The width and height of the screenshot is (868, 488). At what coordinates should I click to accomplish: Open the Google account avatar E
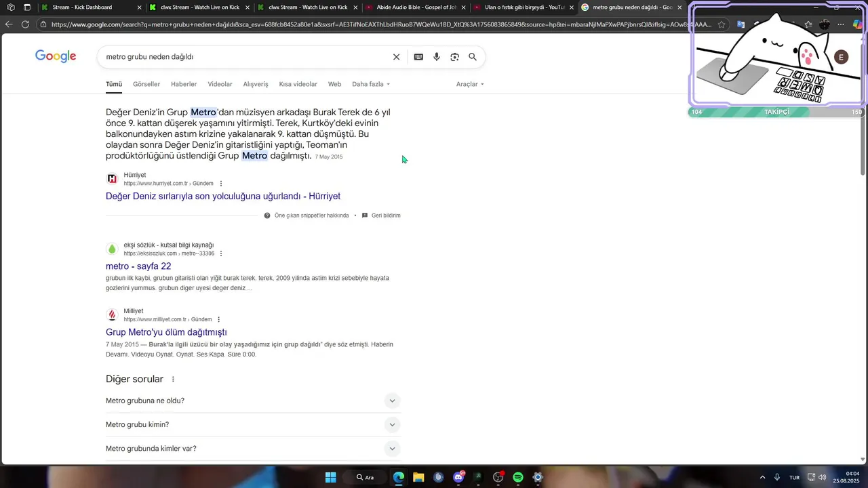842,58
